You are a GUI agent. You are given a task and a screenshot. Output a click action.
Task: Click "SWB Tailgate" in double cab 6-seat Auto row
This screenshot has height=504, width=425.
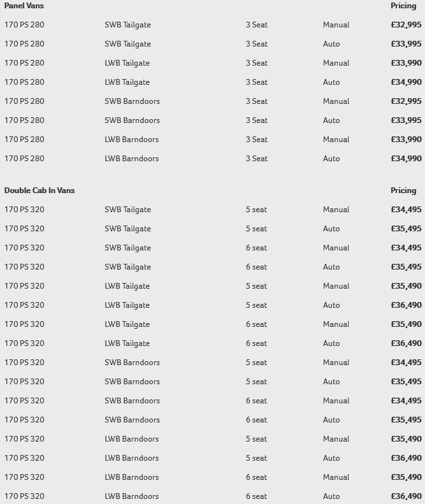tap(127, 267)
